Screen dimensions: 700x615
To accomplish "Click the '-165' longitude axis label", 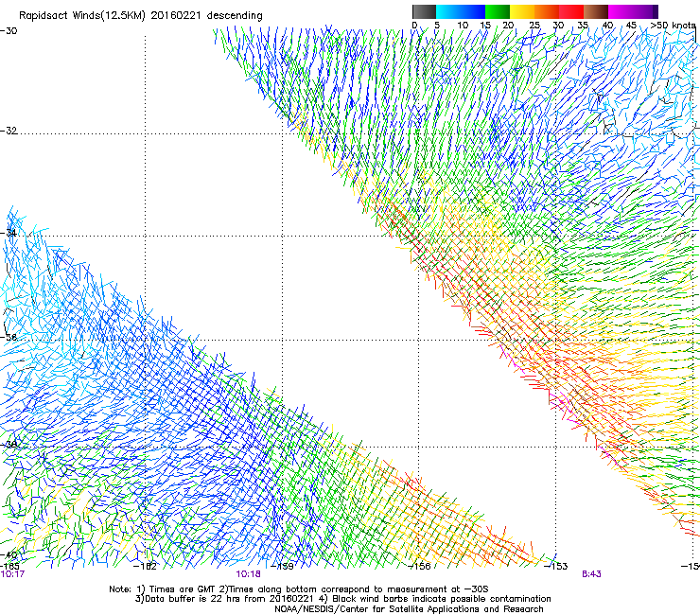I will tap(9, 566).
